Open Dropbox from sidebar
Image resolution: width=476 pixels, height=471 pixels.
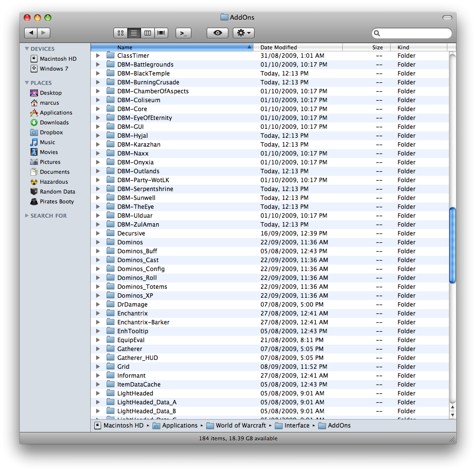[x=47, y=132]
